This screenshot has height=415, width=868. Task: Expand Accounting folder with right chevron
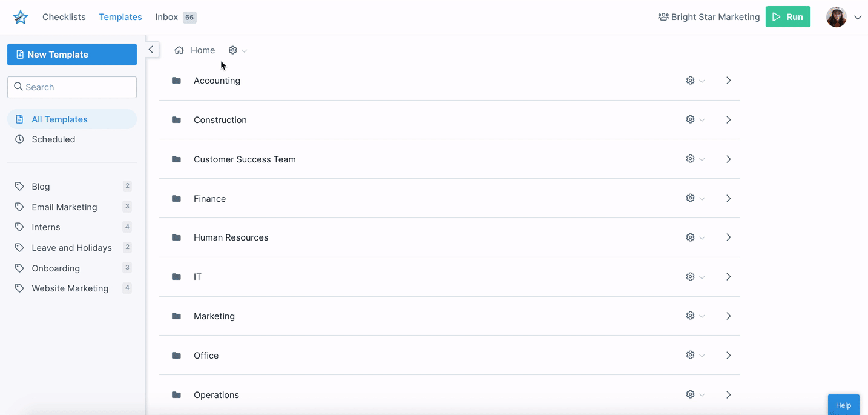[729, 81]
